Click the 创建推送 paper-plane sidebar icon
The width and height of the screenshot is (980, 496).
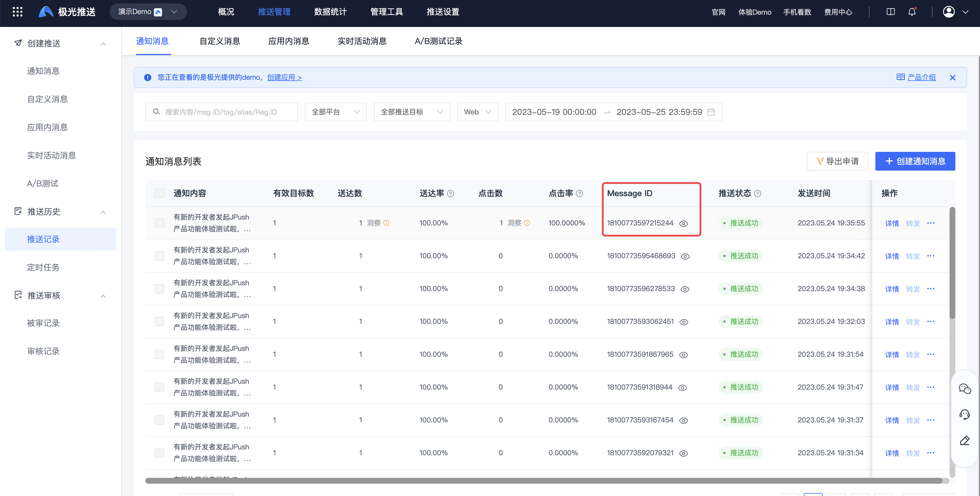(x=18, y=43)
